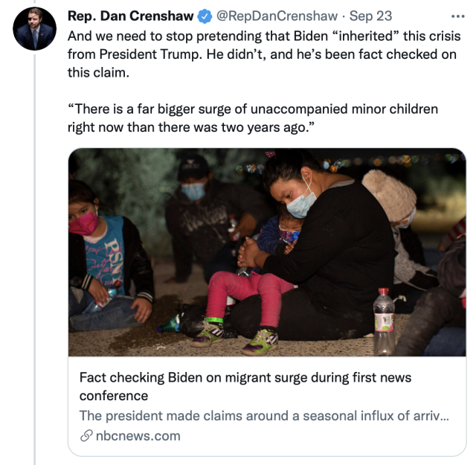
Task: Open Dan Crenshaw's profile avatar
Action: coord(34,28)
